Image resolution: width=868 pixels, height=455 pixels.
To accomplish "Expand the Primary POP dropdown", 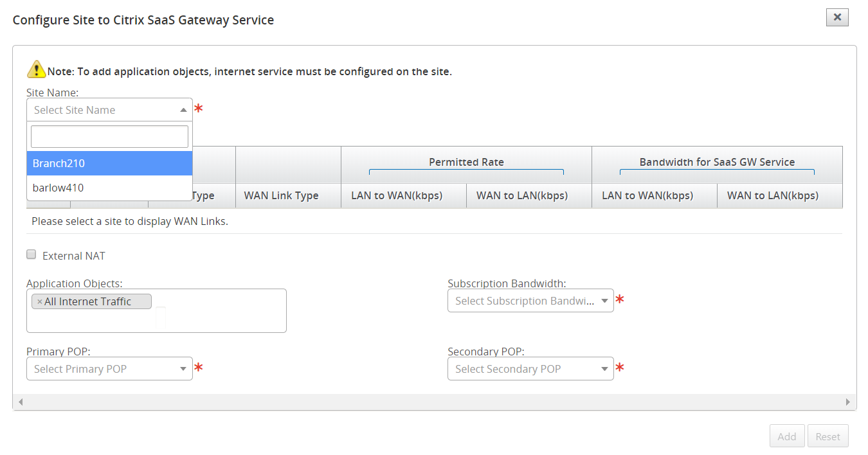I will pyautogui.click(x=109, y=369).
